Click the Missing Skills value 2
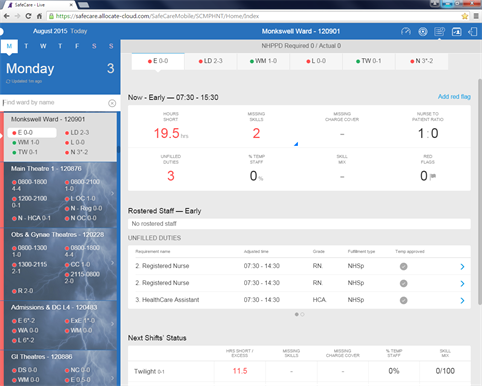Image resolution: width=482 pixels, height=386 pixels. click(x=256, y=133)
